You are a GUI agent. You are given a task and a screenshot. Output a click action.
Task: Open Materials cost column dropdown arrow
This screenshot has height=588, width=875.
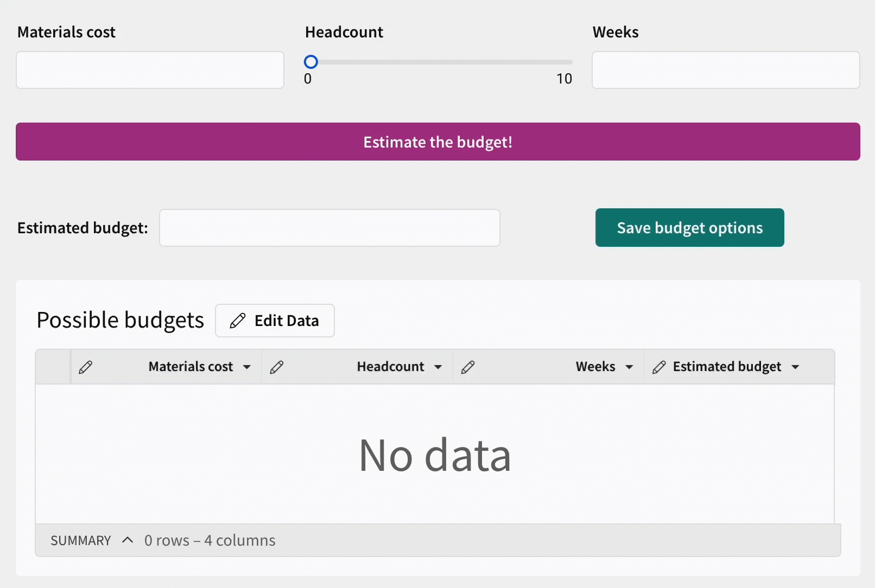click(247, 367)
